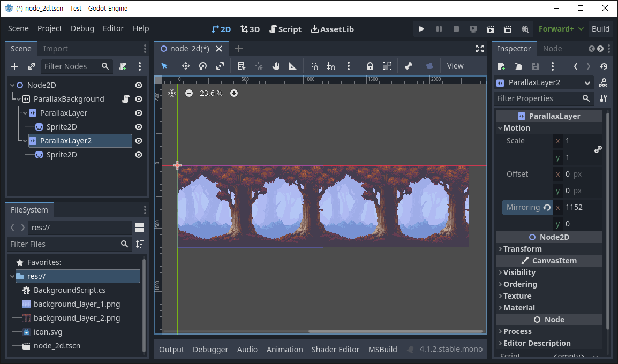Choose the Move Mode tool

point(186,66)
